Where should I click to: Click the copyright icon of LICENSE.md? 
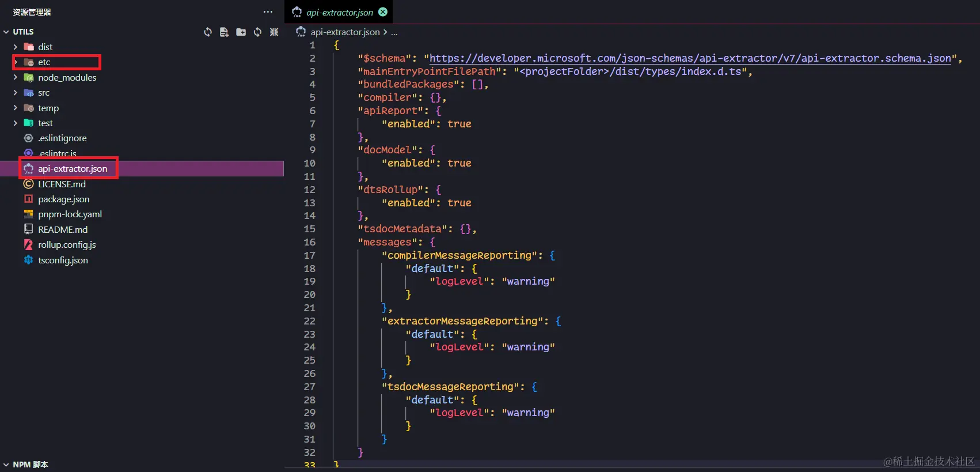(28, 184)
